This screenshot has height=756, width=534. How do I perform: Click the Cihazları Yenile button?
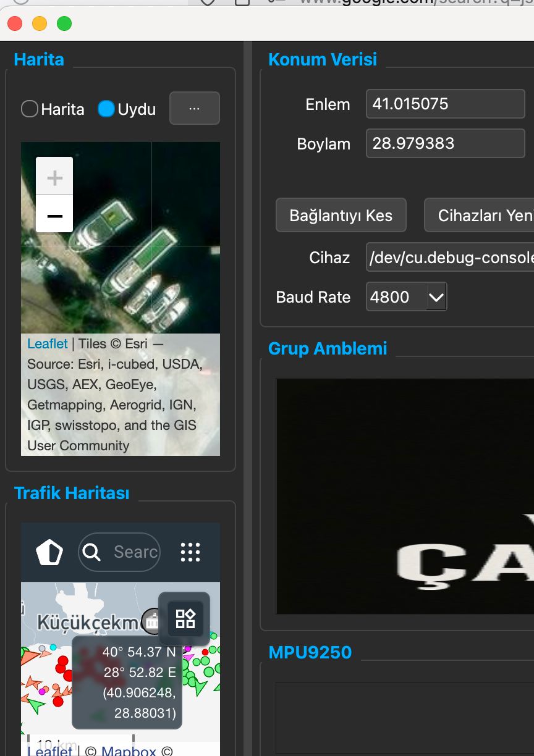480,215
